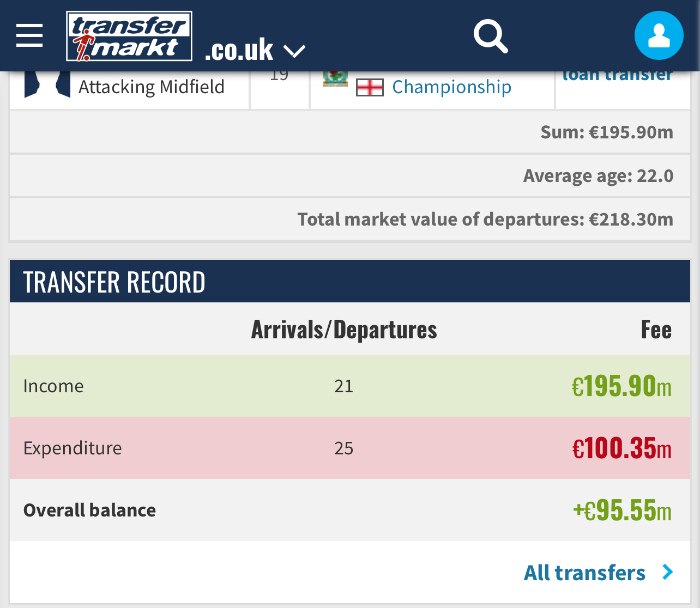Open the loan transfer link
This screenshot has height=608, width=700.
(618, 76)
